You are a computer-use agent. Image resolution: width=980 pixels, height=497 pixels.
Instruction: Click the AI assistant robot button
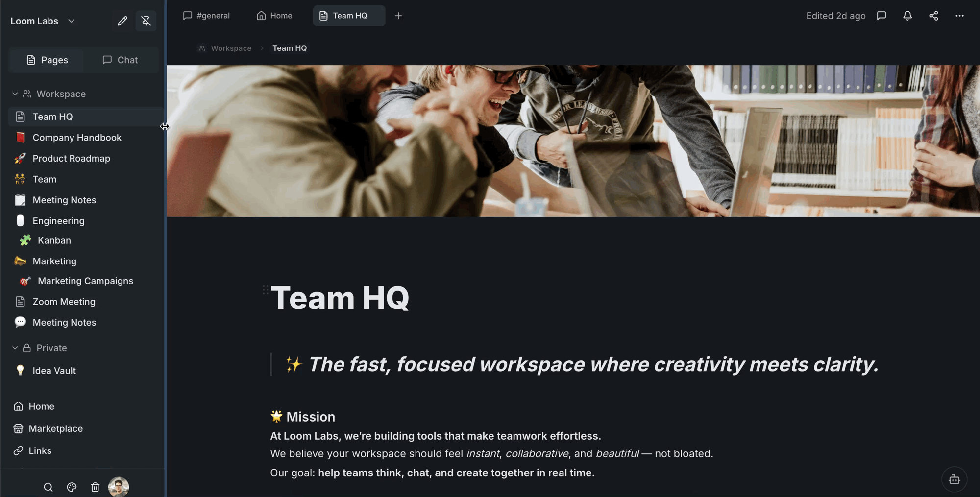click(x=954, y=479)
